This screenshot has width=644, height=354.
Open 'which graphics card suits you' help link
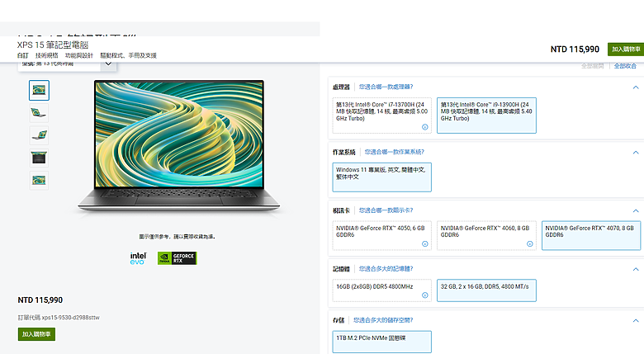click(386, 210)
